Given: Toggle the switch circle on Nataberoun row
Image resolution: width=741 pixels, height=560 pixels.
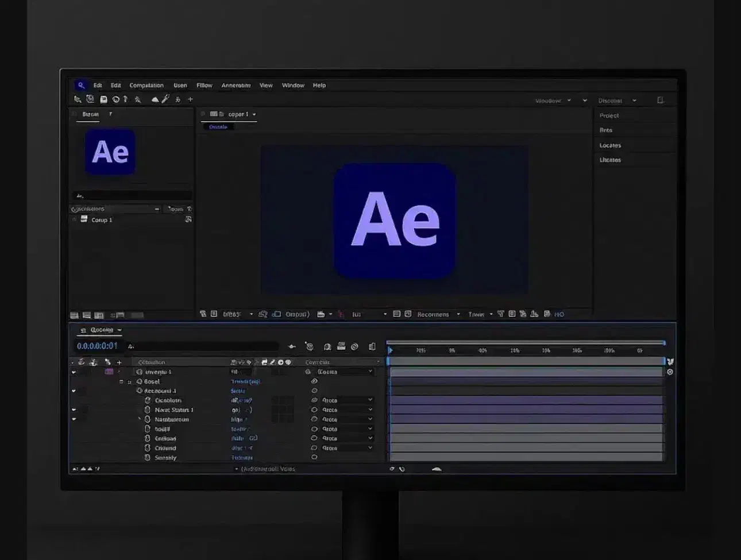Looking at the screenshot, I should point(314,419).
